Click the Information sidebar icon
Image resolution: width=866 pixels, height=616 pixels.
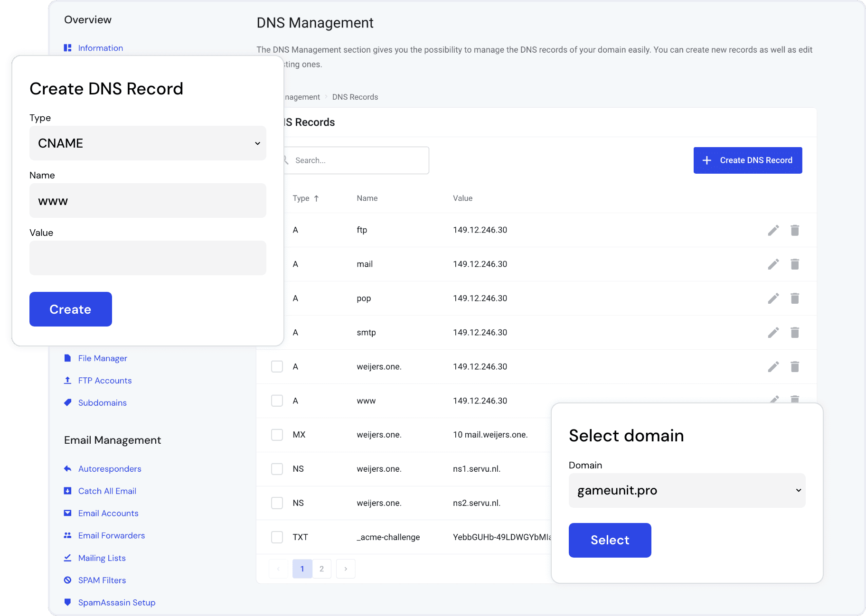point(67,48)
